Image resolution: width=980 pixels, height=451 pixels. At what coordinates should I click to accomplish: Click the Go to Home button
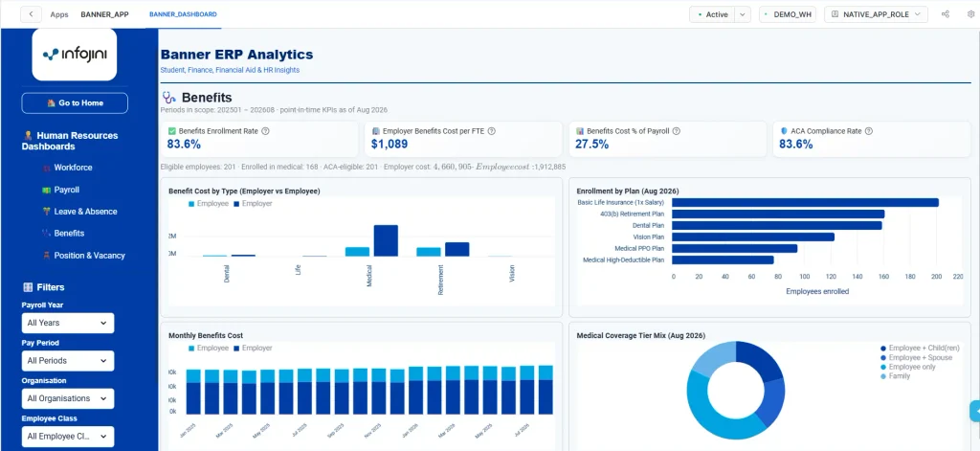[x=75, y=103]
